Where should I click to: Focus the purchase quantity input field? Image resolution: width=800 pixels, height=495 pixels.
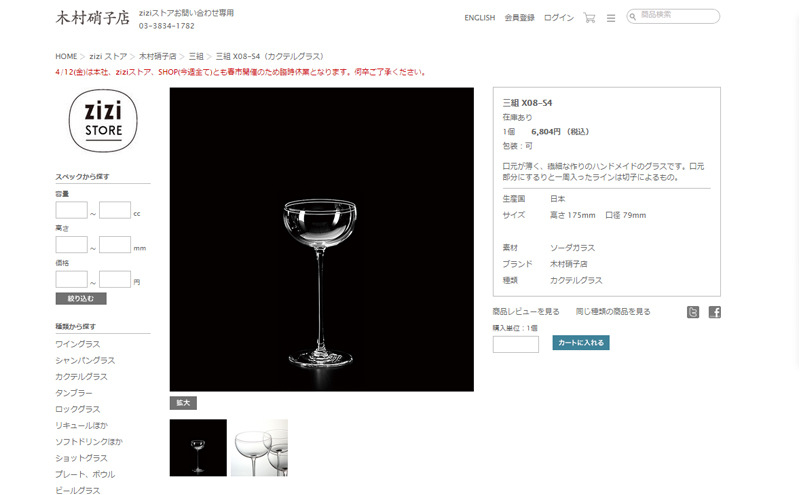515,344
